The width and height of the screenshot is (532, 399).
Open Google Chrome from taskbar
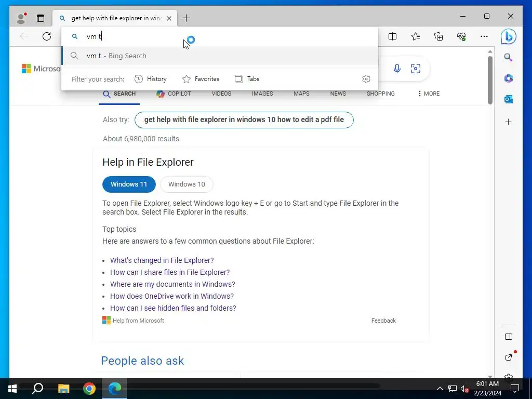(x=89, y=389)
